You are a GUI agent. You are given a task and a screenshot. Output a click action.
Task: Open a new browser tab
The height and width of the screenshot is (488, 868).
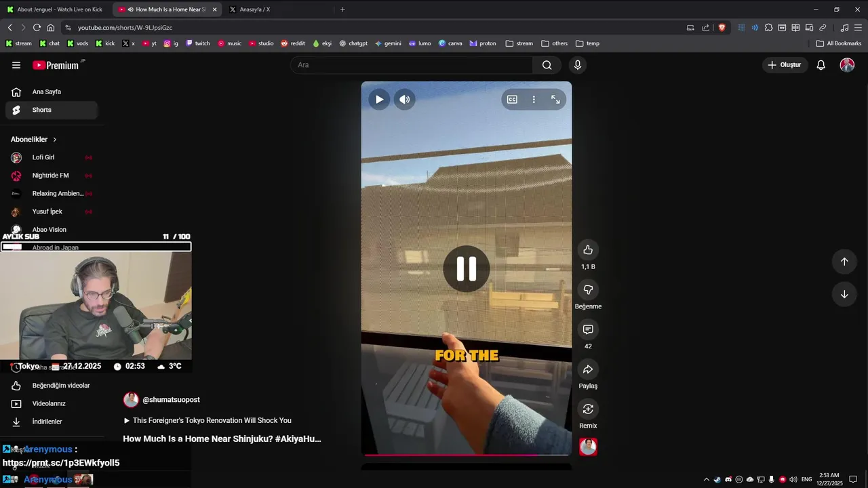[x=342, y=9]
